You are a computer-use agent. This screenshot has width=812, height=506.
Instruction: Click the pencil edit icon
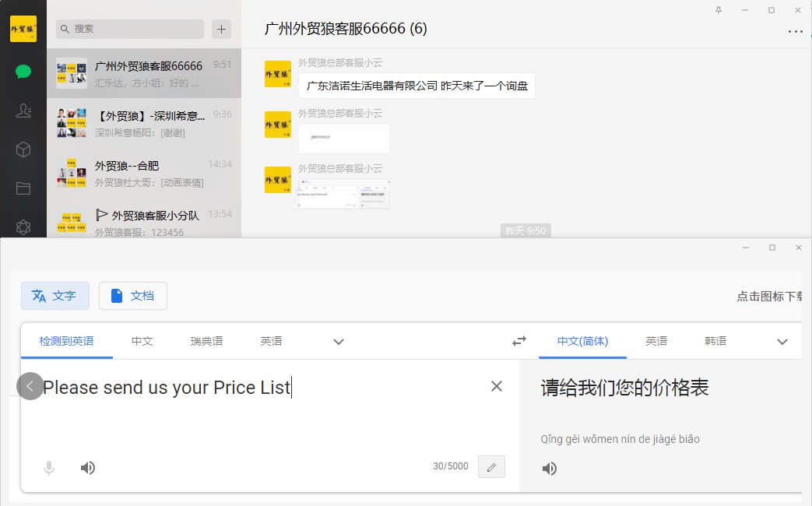click(x=491, y=467)
